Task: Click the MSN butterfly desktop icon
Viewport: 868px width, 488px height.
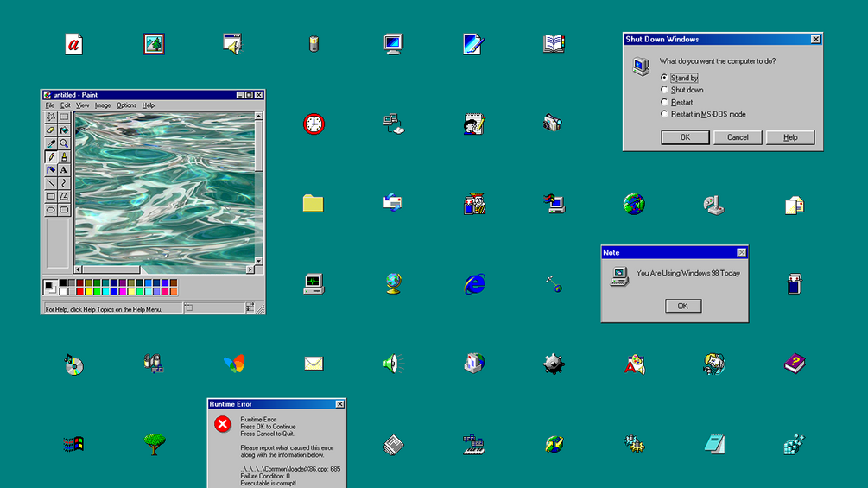Action: 234,364
